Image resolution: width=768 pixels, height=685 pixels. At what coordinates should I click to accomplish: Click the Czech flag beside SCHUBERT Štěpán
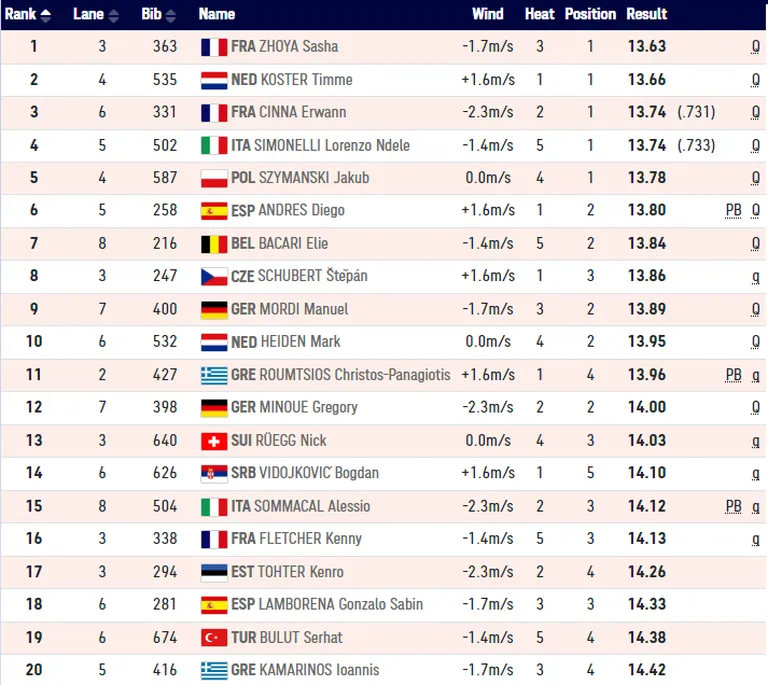click(x=214, y=277)
